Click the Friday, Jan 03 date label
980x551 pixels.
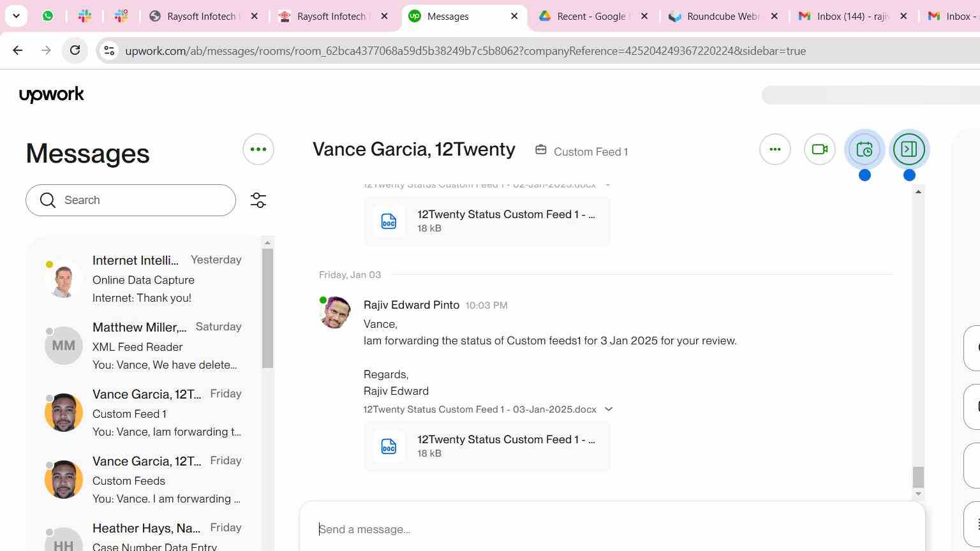(x=350, y=275)
